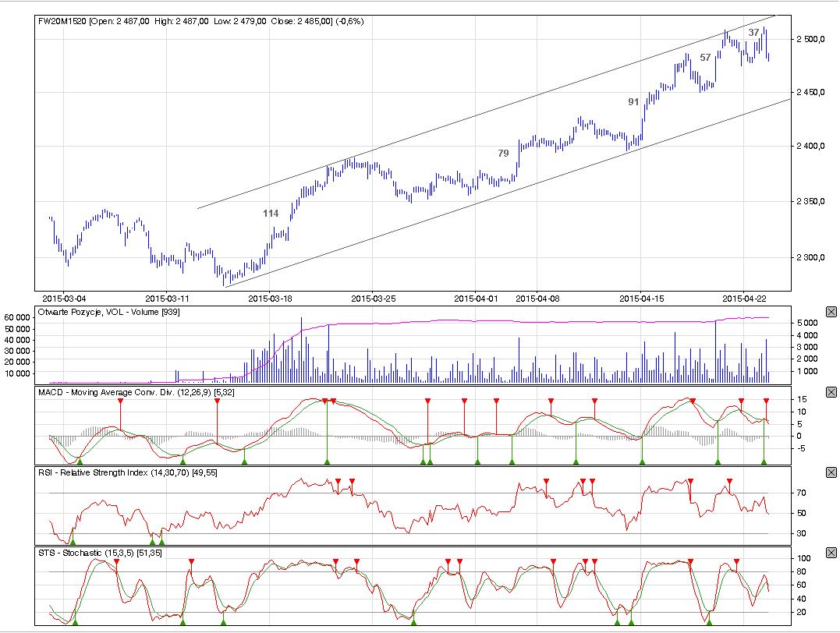
Task: Click the 2015-03-18 date label
Action: [270, 299]
